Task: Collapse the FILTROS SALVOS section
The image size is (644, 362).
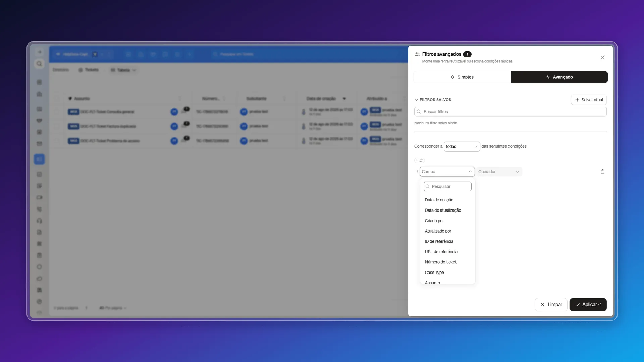Action: coord(433,100)
